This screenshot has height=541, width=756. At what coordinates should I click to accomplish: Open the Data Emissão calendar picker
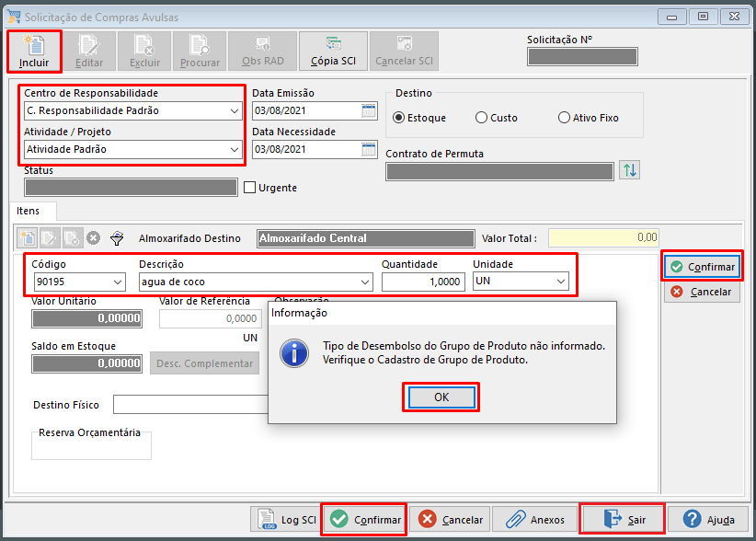point(369,110)
